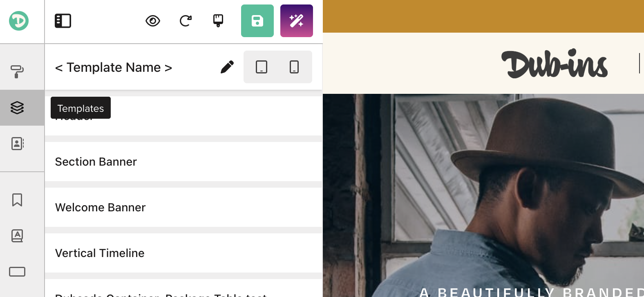This screenshot has width=644, height=297.
Task: Switch to tablet preview mode
Action: tap(262, 67)
